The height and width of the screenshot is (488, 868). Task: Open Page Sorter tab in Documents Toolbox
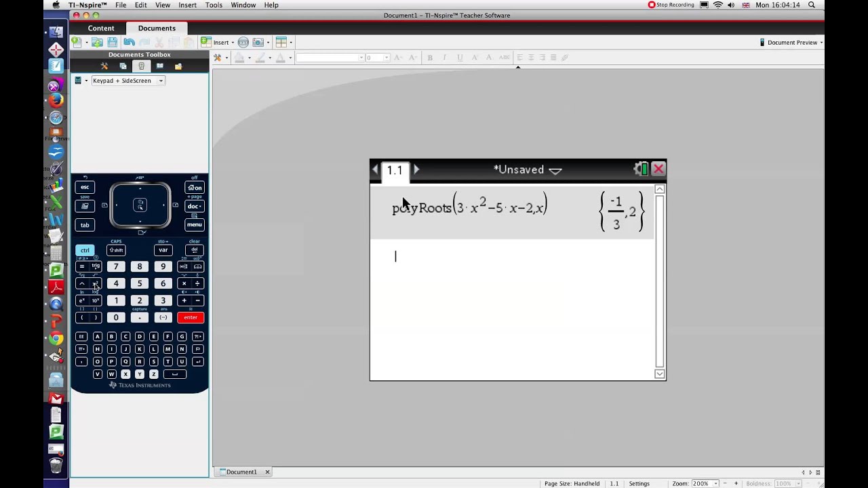[x=123, y=66]
